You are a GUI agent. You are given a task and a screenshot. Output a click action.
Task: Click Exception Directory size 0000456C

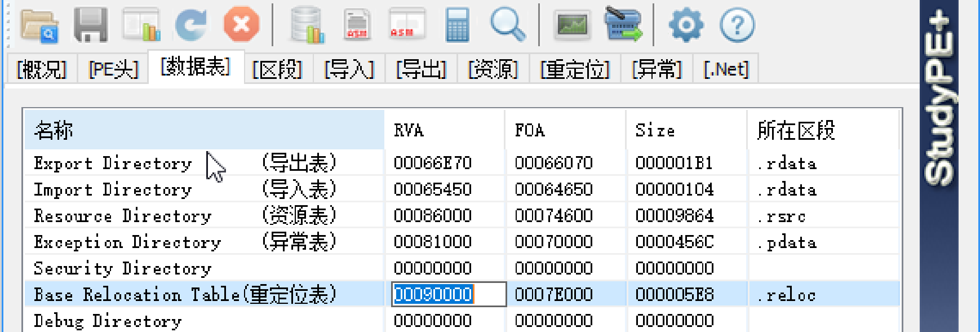pyautogui.click(x=675, y=242)
